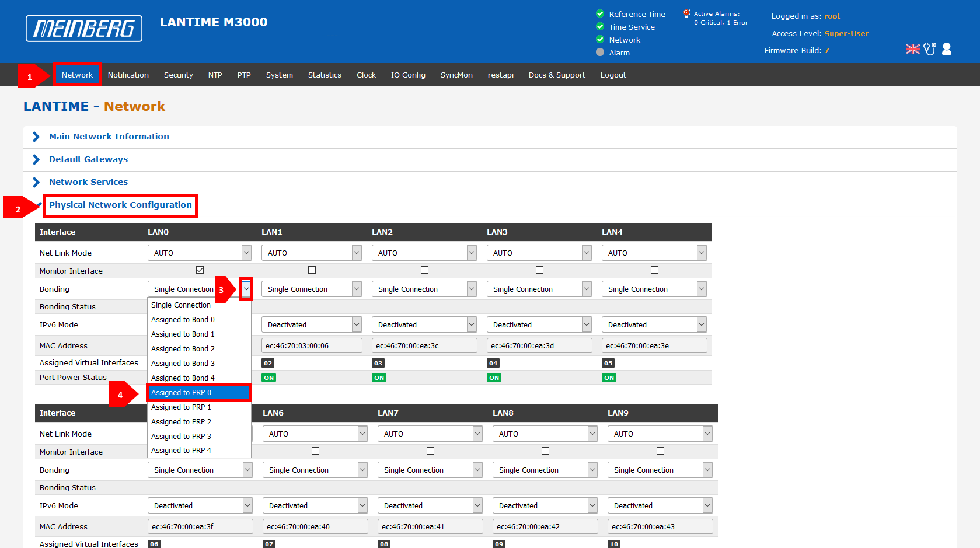Open Network Services section link
This screenshot has width=980, height=548.
click(x=88, y=182)
